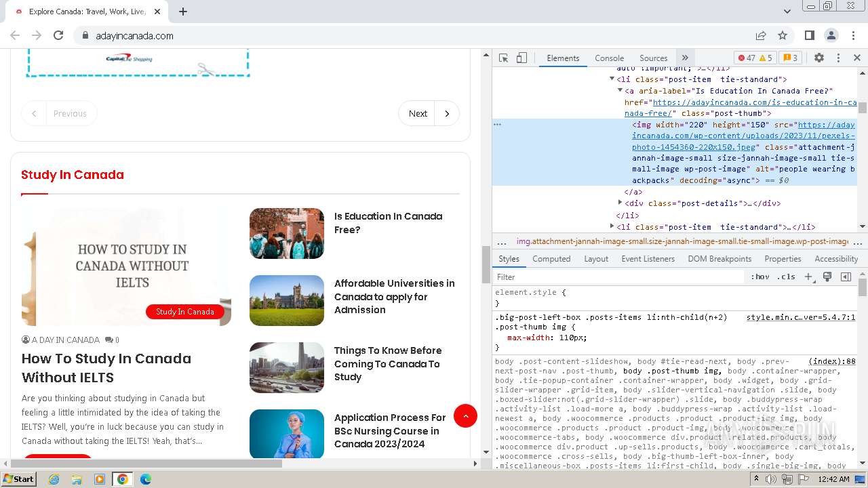This screenshot has width=868, height=488.
Task: Open the DOM Breakpoints tab
Action: [719, 259]
